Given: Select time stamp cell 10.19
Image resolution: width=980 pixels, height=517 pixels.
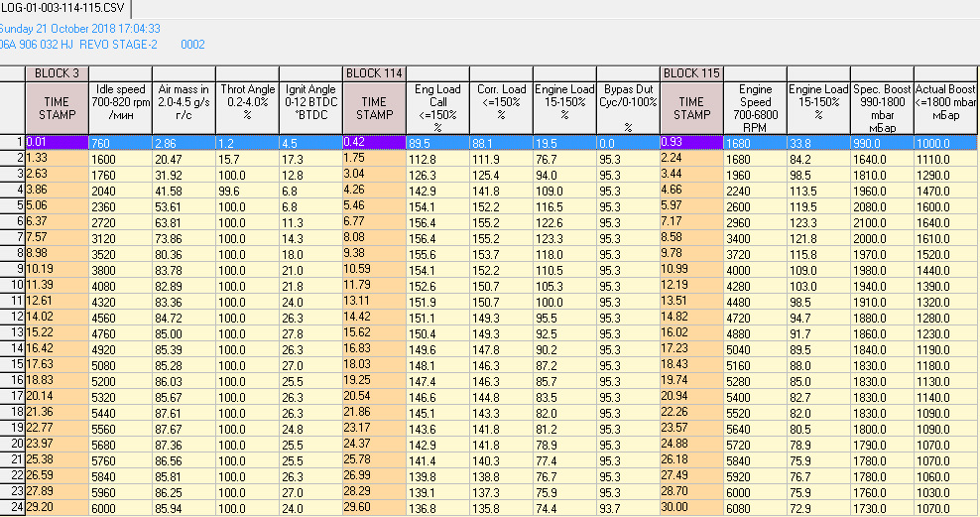Looking at the screenshot, I should pos(57,270).
